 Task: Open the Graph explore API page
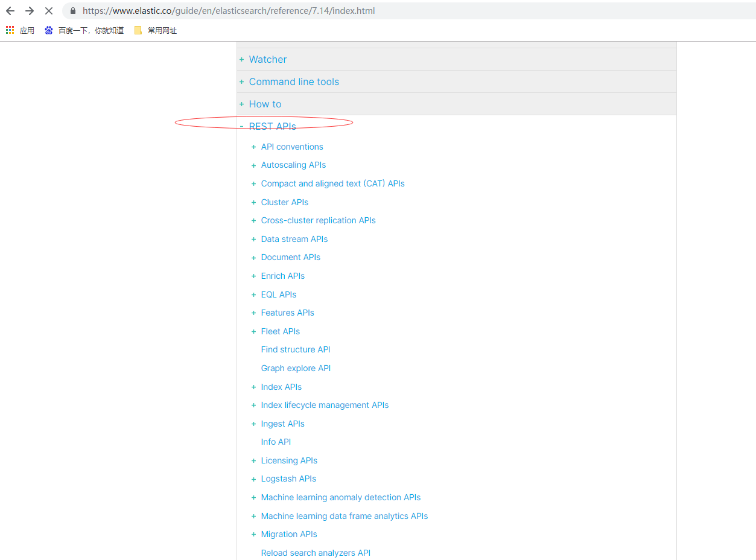pyautogui.click(x=296, y=368)
